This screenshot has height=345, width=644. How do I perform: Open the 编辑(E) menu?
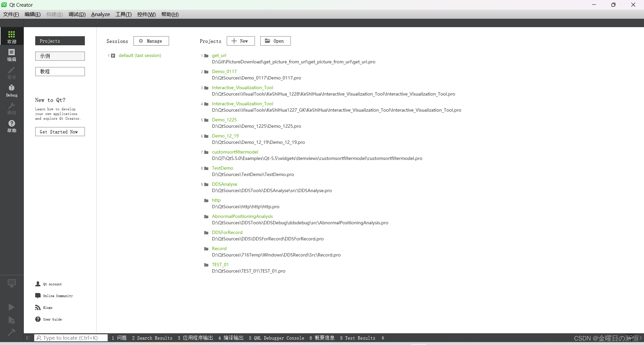pyautogui.click(x=33, y=14)
